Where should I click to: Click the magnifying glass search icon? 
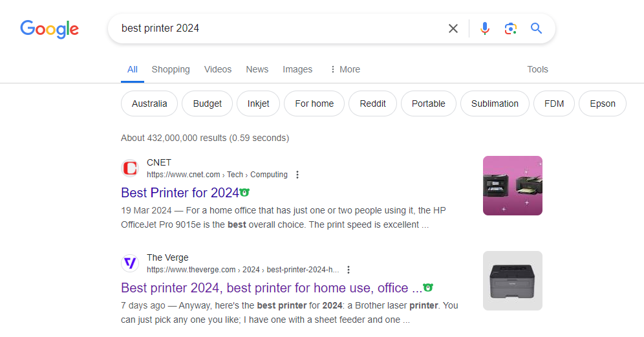[x=536, y=28]
